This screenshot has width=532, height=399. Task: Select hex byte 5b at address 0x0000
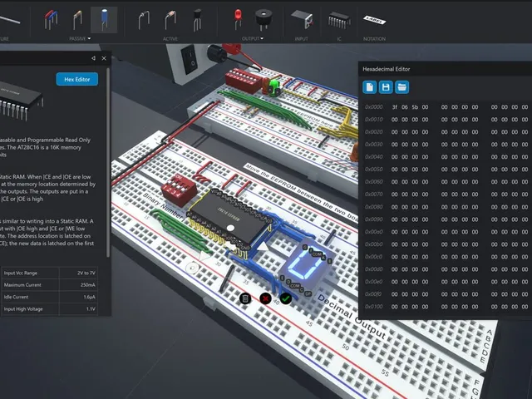(415, 107)
